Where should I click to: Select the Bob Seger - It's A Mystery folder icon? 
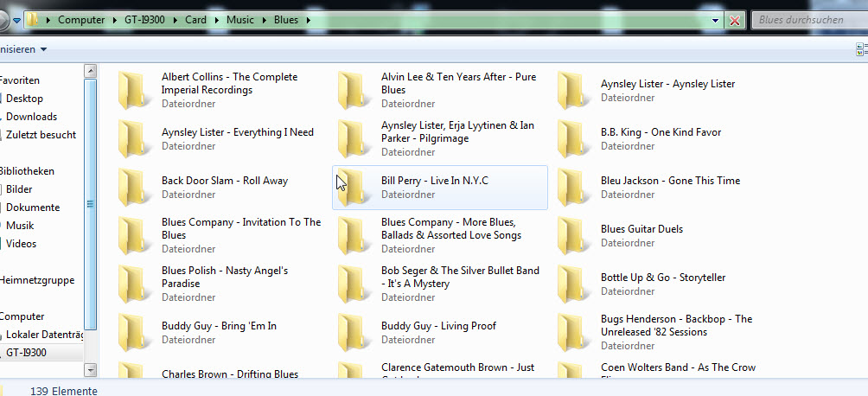click(354, 284)
